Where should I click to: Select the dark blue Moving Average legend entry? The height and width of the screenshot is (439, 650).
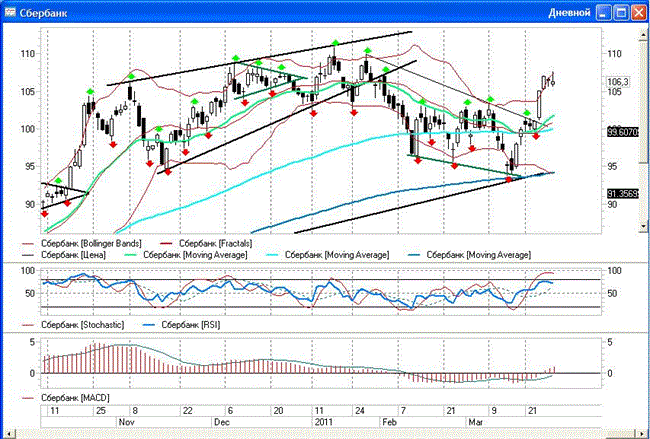click(469, 255)
